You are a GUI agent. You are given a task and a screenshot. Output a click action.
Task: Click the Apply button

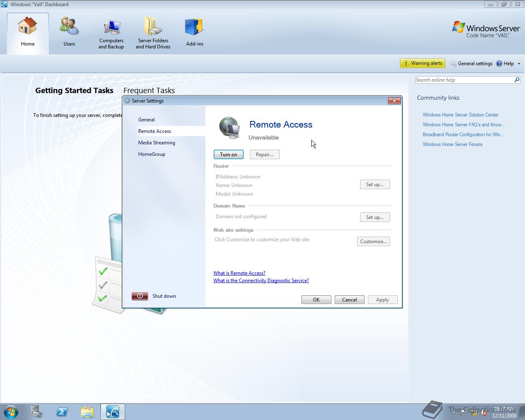point(383,300)
